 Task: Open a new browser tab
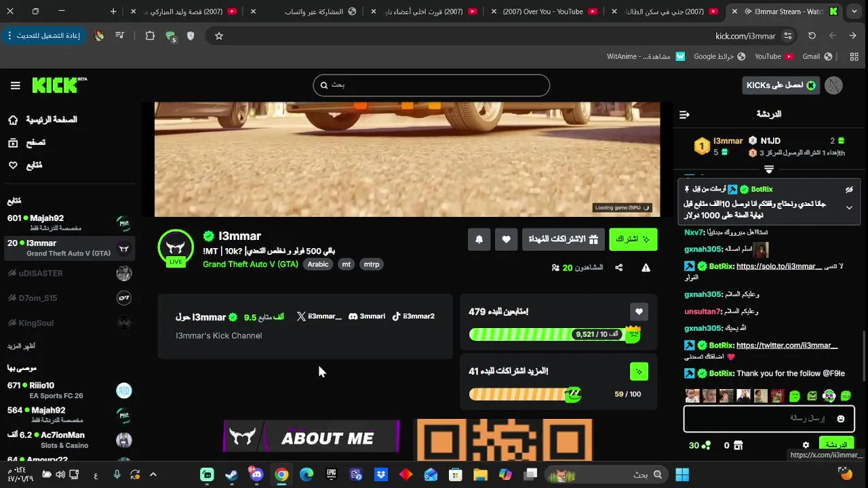click(113, 12)
